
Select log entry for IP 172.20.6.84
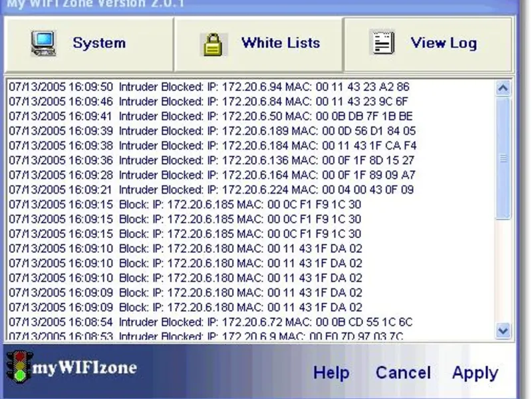(x=208, y=102)
